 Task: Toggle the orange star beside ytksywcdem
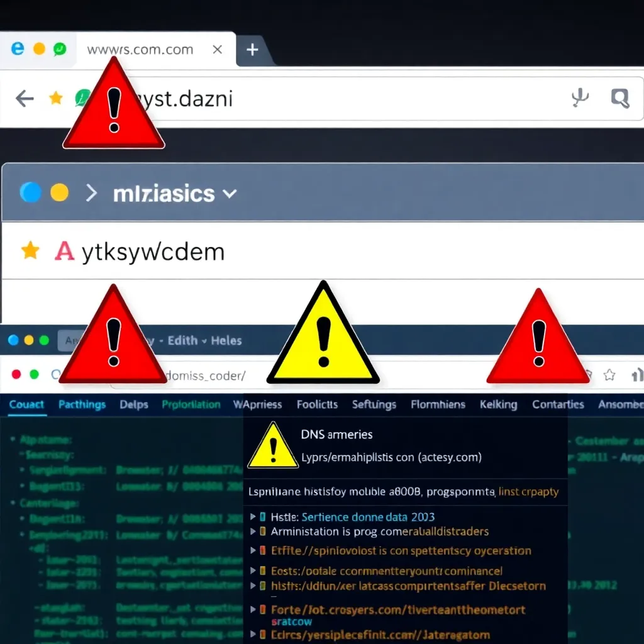[x=30, y=251]
